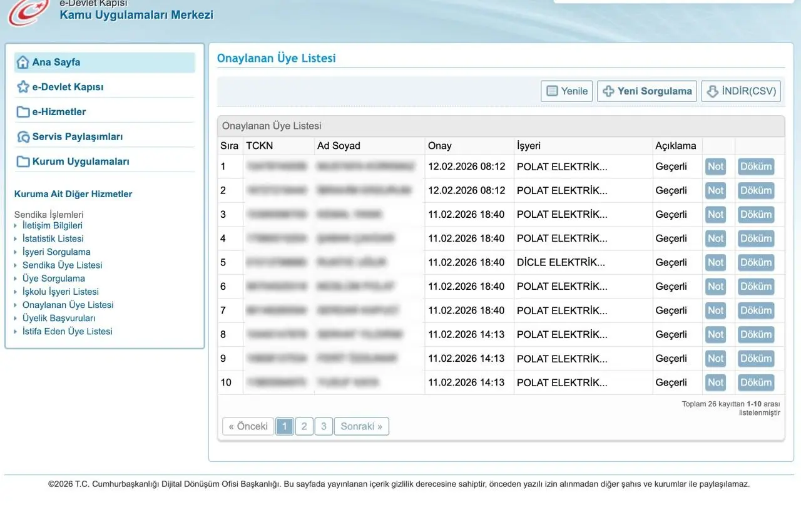Click the folder icon next to e-Hizmetler
The height and width of the screenshot is (532, 801).
click(x=23, y=112)
